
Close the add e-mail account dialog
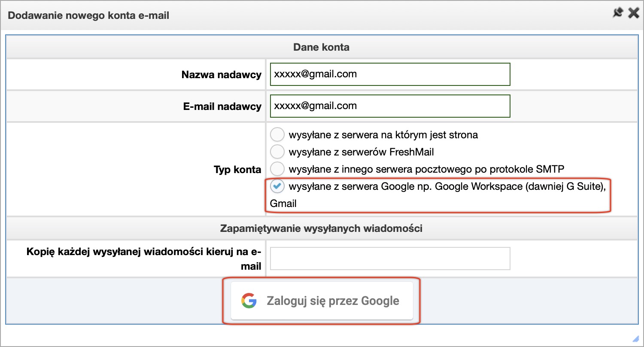[634, 13]
